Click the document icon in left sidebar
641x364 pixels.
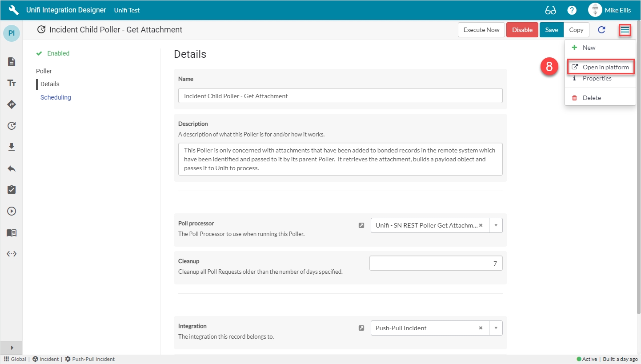coord(12,62)
